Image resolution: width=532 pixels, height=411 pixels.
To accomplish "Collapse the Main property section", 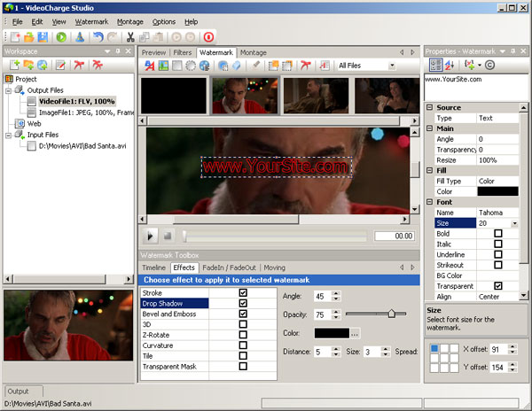I will [x=429, y=128].
